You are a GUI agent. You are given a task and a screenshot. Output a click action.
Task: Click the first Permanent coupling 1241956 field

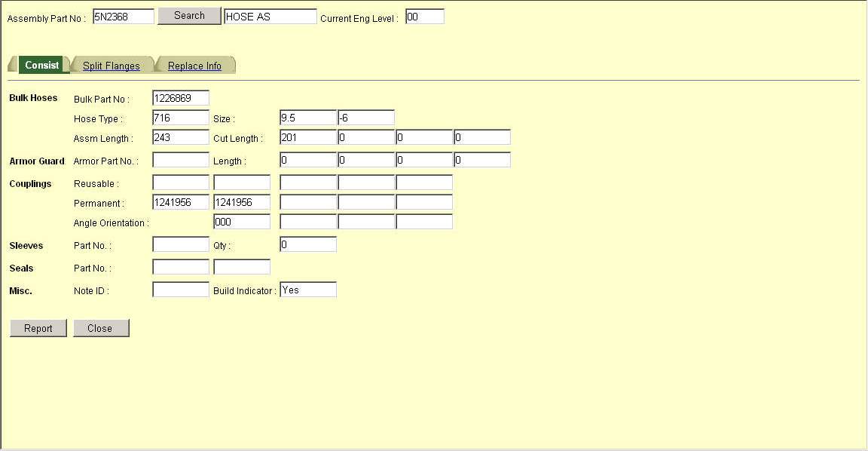click(x=181, y=202)
